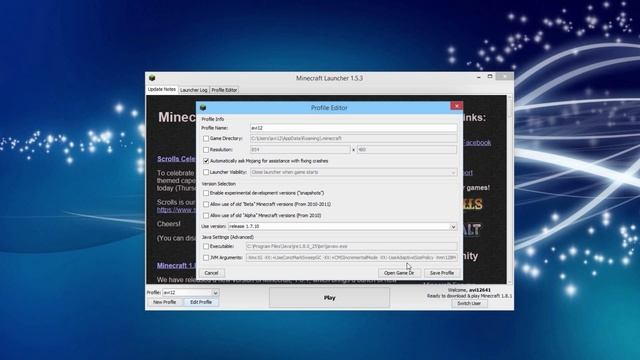Viewport: 640px width, 360px height.
Task: Allow use of old Beta Minecraft versions
Action: point(206,204)
